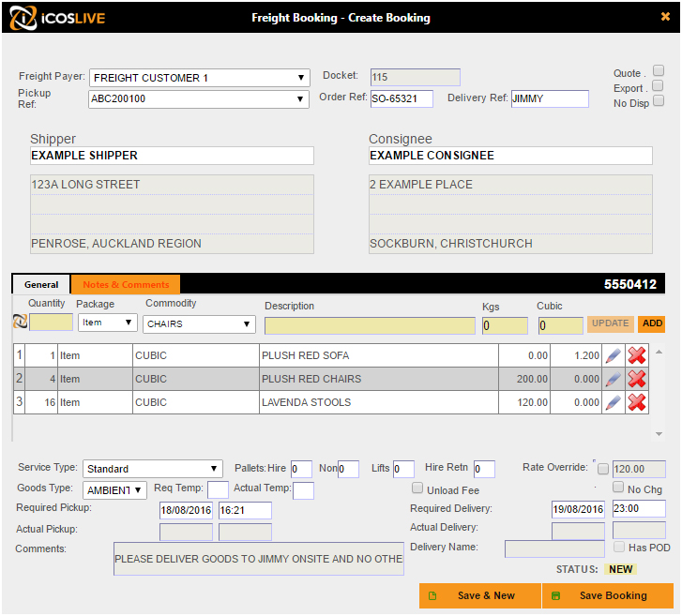Enable the No Chg checkbox
The width and height of the screenshot is (682, 616).
pyautogui.click(x=617, y=487)
